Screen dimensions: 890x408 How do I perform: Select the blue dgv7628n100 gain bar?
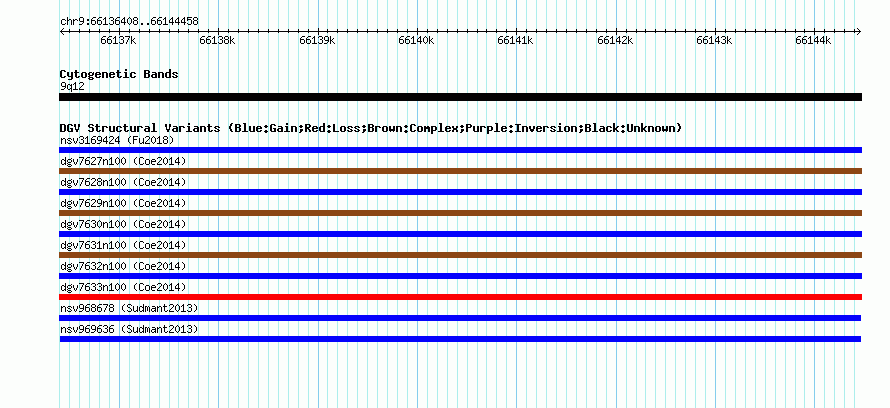[460, 192]
